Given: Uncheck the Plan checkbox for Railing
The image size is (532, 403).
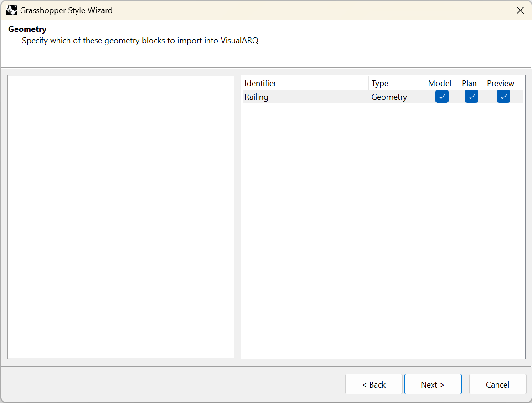Looking at the screenshot, I should [471, 97].
